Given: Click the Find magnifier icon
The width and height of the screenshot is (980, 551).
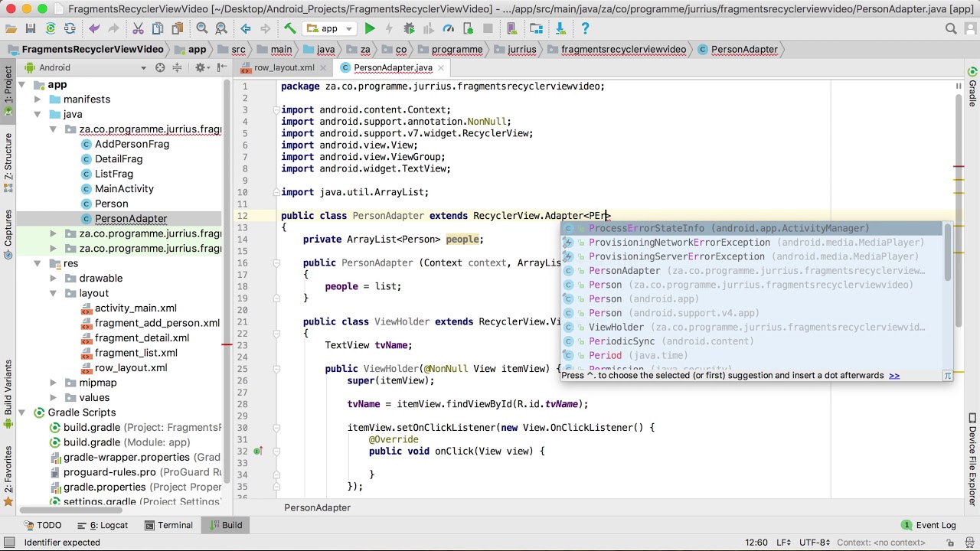Looking at the screenshot, I should [202, 28].
